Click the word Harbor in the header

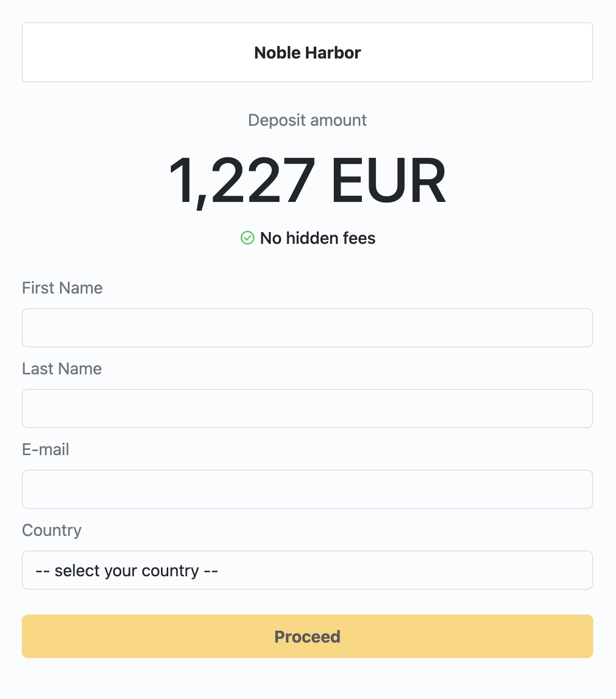pyautogui.click(x=333, y=53)
